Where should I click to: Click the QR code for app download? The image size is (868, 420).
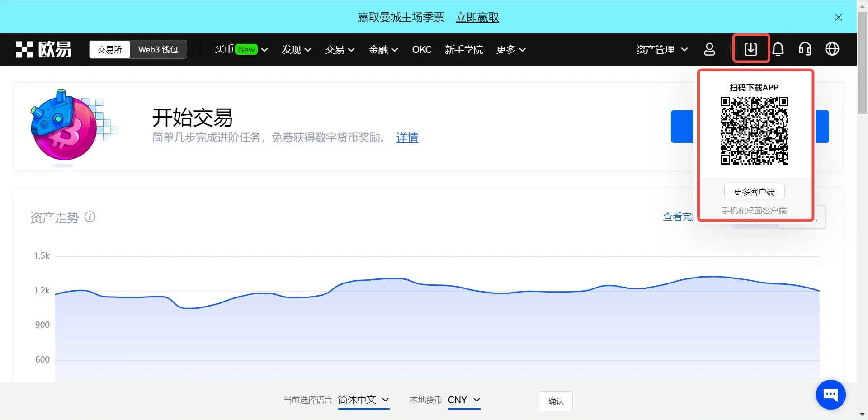tap(754, 131)
